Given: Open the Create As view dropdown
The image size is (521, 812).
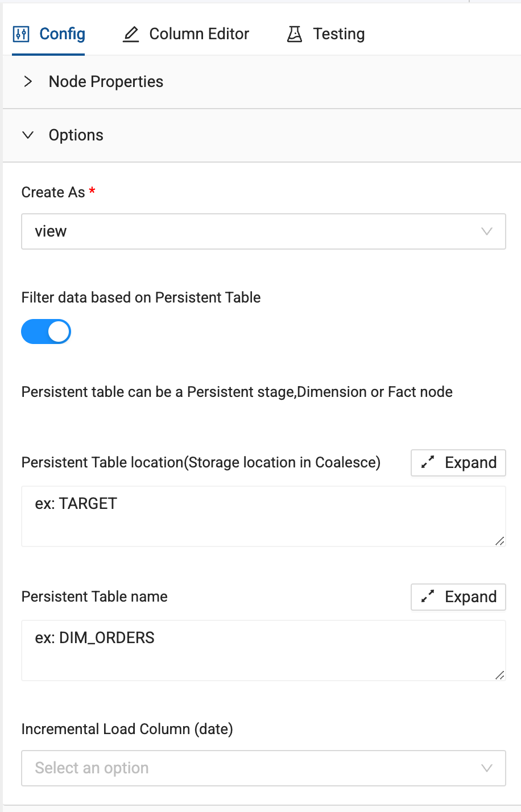Looking at the screenshot, I should coord(250,231).
